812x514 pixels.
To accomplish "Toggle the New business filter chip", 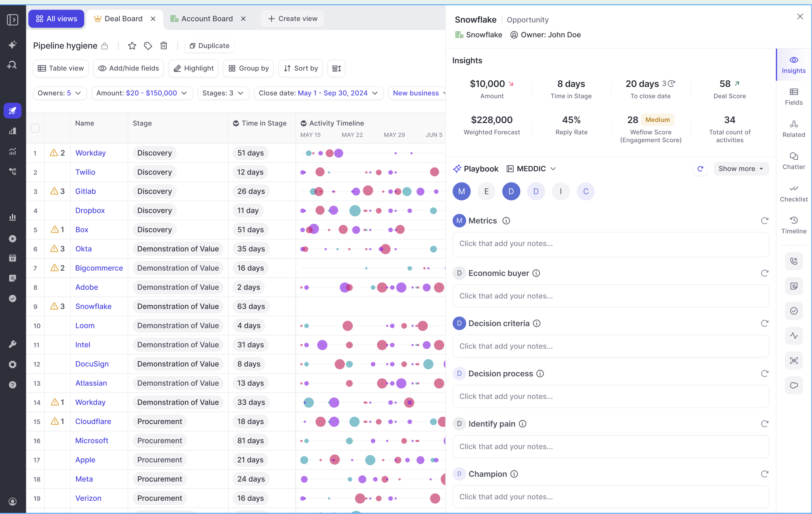I will click(x=417, y=93).
